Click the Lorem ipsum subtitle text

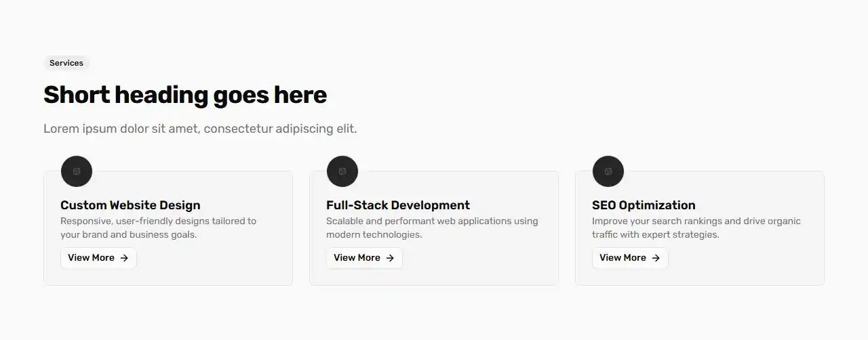tap(200, 129)
